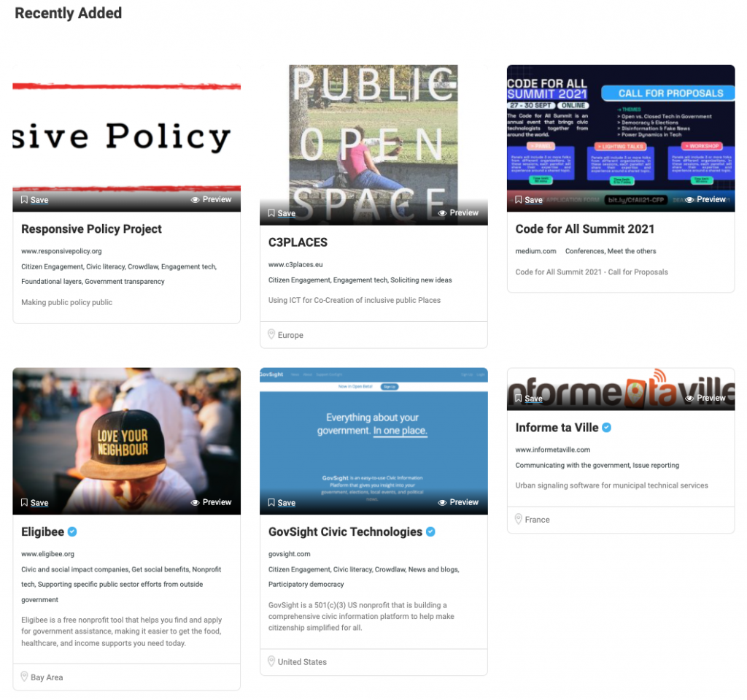
Task: Click the bookmark icon on GovSight card
Action: coord(271,503)
